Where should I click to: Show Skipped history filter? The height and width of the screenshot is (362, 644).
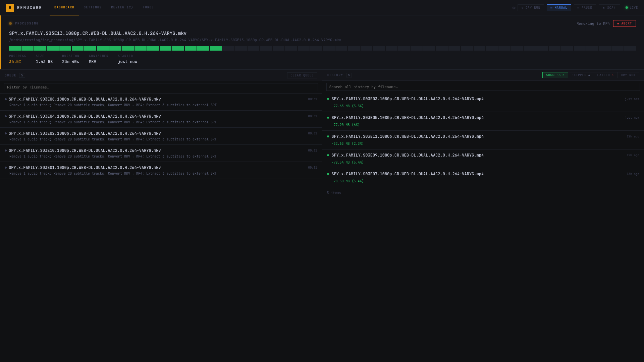click(x=581, y=75)
